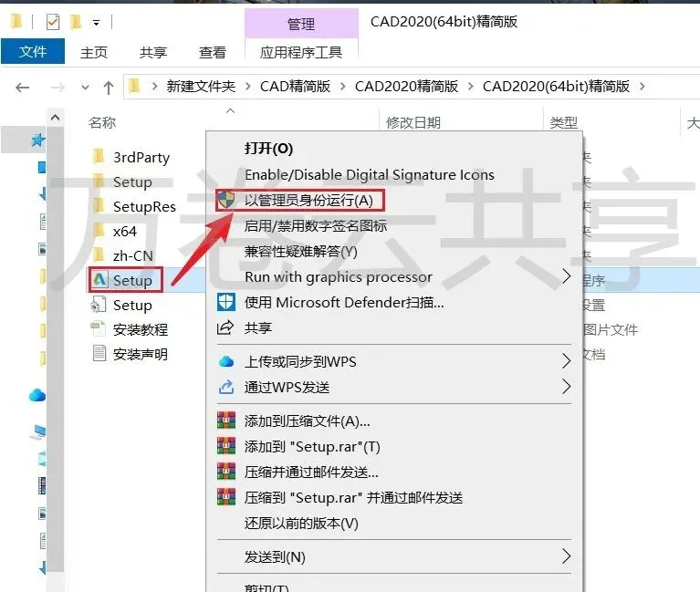Click WinRAR icon beside 添加到压缩文件(A)
This screenshot has height=592, width=700.
(x=226, y=421)
